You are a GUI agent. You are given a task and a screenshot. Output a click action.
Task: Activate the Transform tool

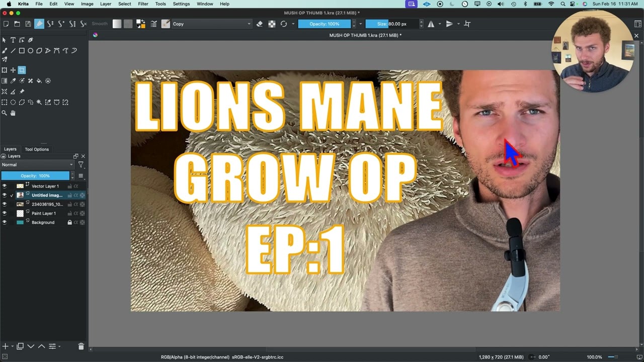click(5, 70)
